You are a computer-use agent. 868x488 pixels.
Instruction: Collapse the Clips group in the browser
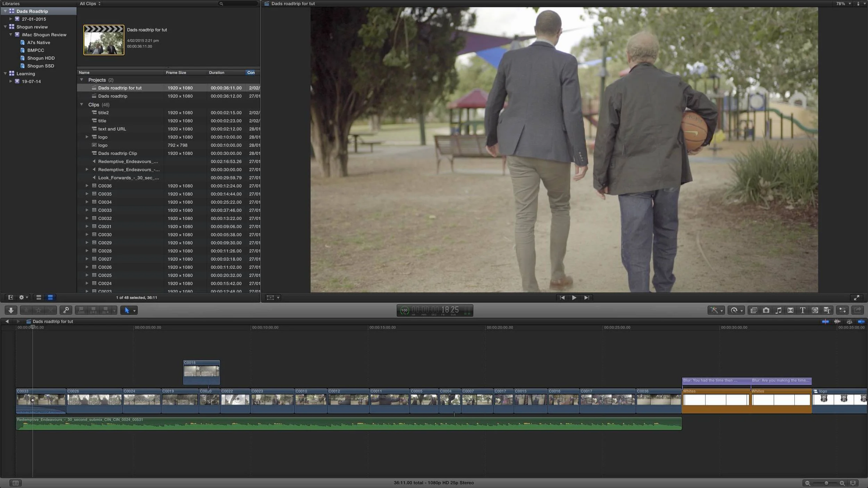point(82,104)
